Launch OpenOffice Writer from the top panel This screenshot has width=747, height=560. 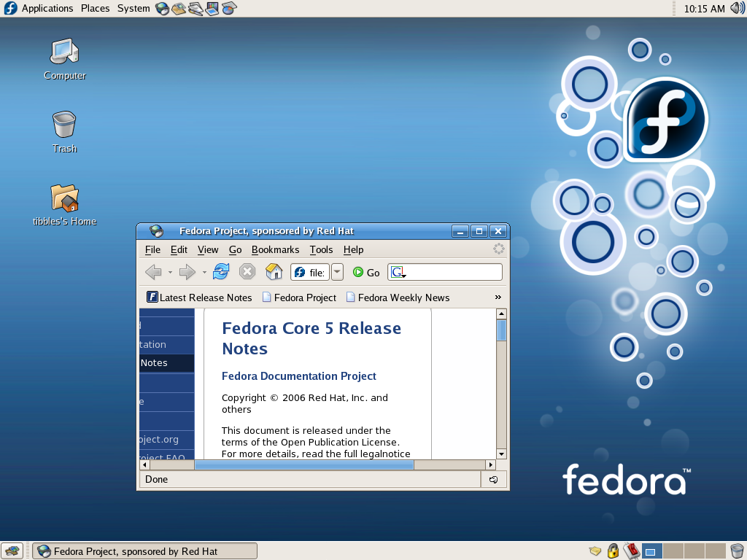tap(196, 9)
